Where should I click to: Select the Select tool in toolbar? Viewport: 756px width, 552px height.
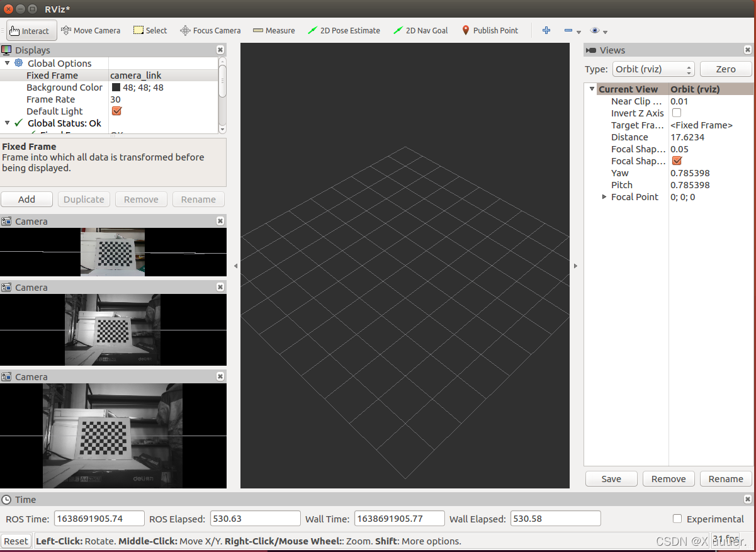tap(150, 30)
